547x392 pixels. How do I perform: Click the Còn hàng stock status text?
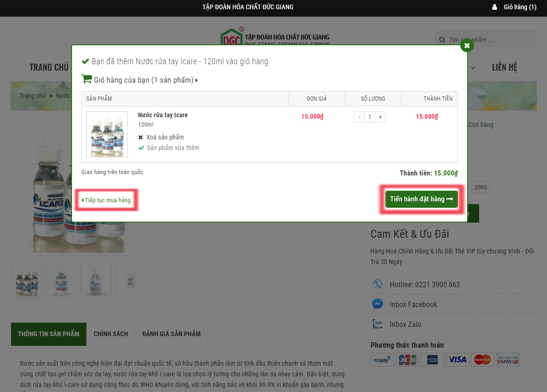click(x=481, y=125)
